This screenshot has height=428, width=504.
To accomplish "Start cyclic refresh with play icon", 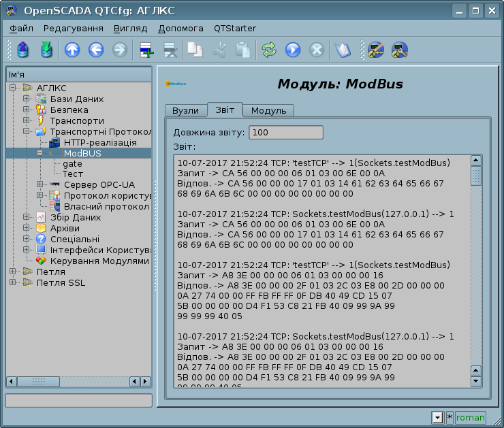I will (292, 50).
